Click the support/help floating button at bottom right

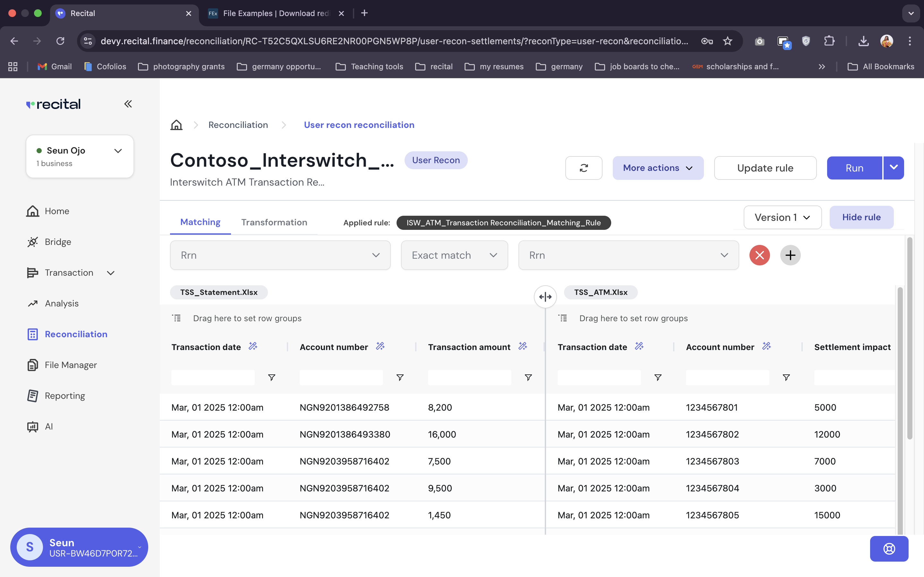point(889,549)
